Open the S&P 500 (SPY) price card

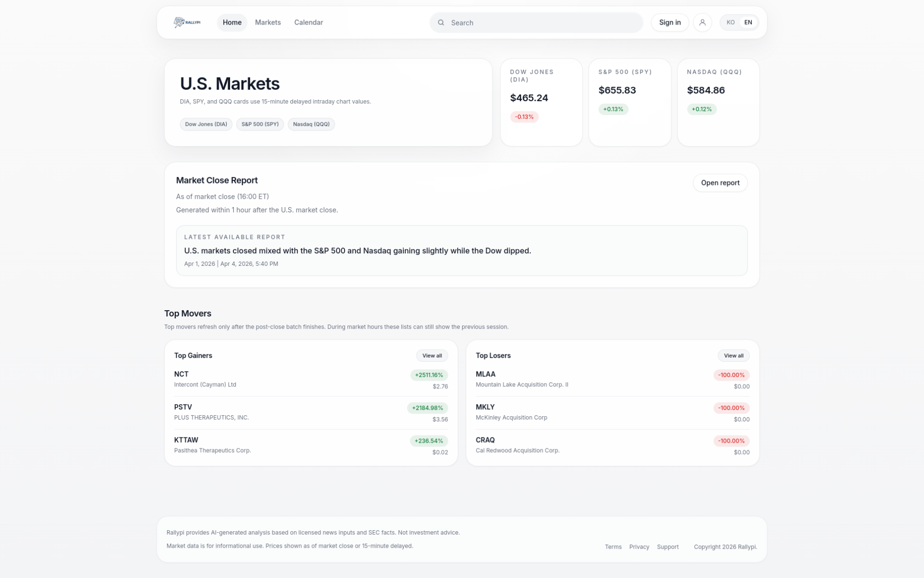[629, 102]
